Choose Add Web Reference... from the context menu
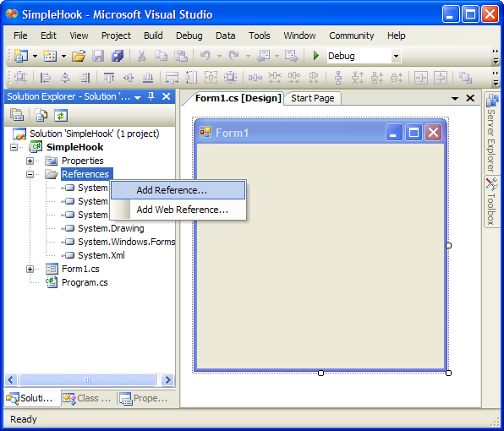 click(x=178, y=210)
